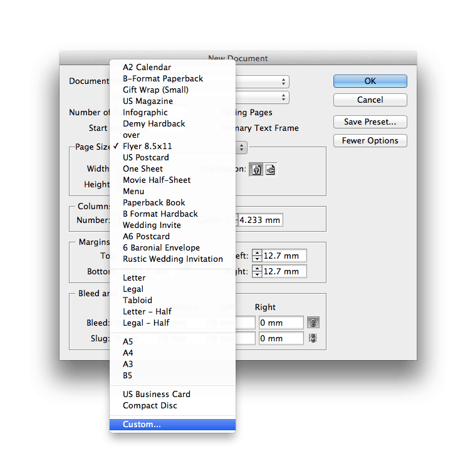Pick A4 page size
The image size is (470, 476).
172,353
